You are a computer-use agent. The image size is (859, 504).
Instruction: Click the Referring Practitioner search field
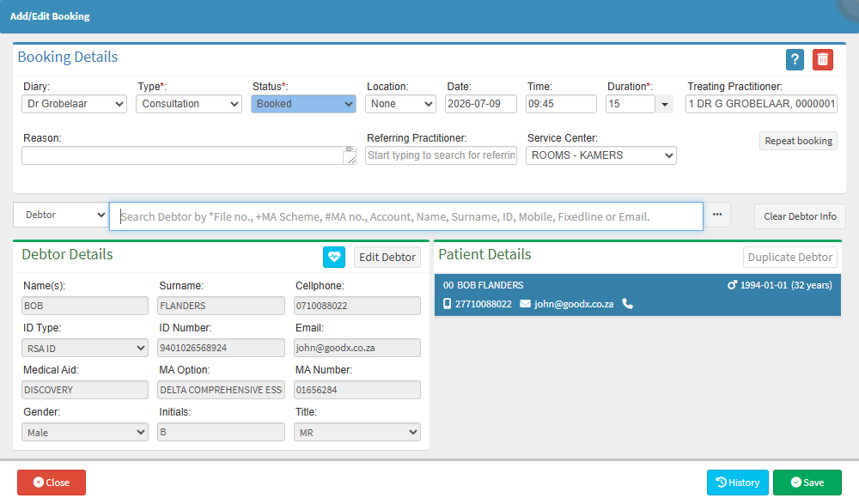point(441,155)
